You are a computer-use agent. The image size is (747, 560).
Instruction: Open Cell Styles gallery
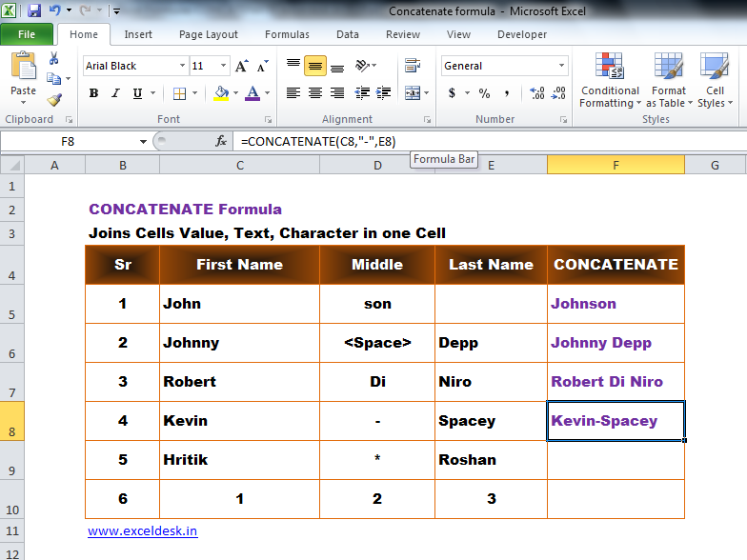tap(715, 80)
